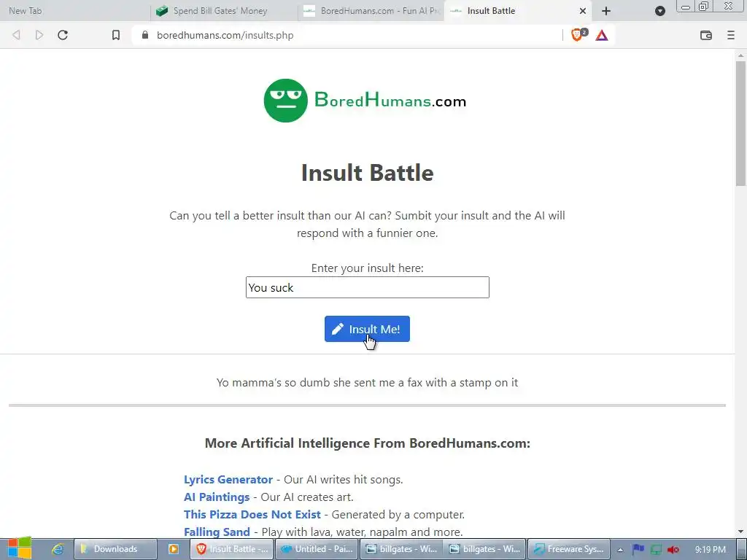Click the network monitor tray icon
Viewport: 747px width, 560px height.
(656, 550)
